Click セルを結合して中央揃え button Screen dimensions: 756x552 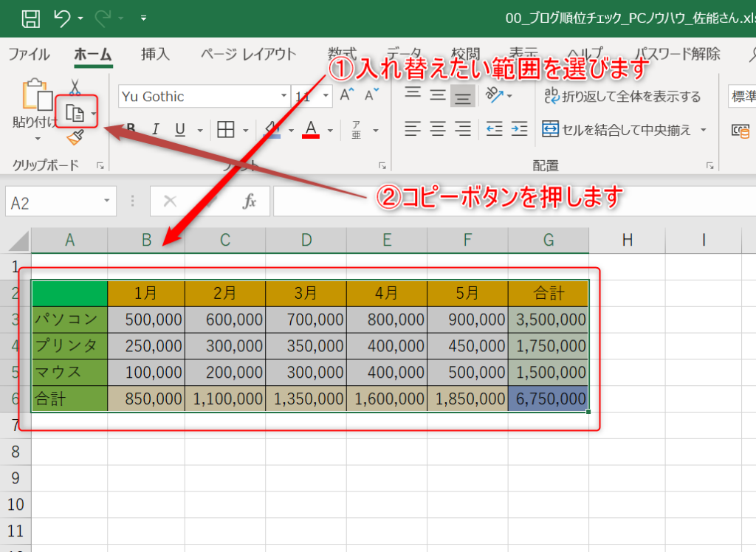click(616, 130)
